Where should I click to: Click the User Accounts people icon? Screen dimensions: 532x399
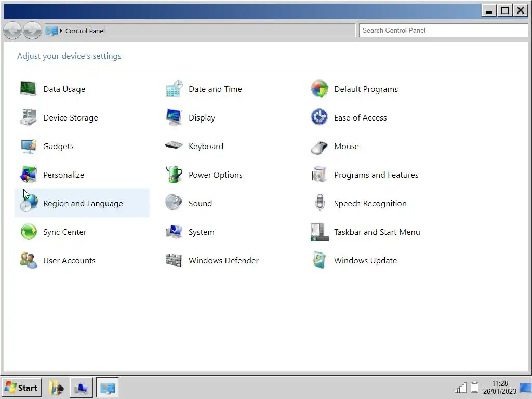[28, 261]
